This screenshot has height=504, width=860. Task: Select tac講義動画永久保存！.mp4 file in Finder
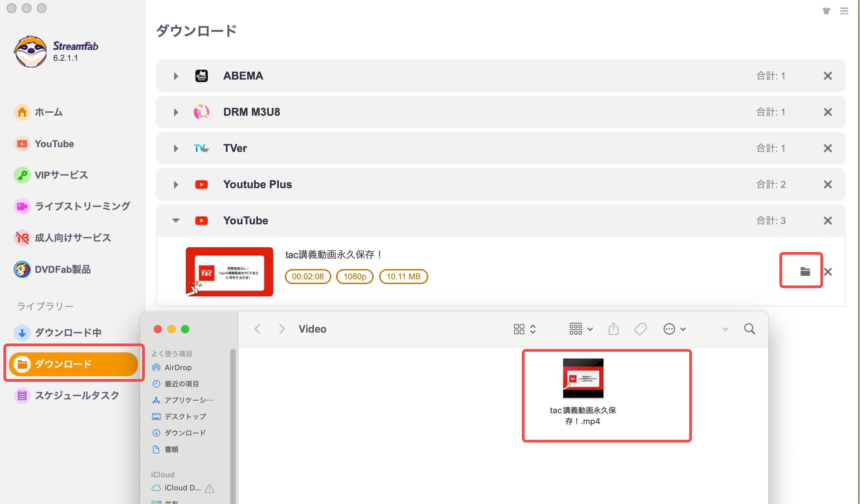[583, 392]
